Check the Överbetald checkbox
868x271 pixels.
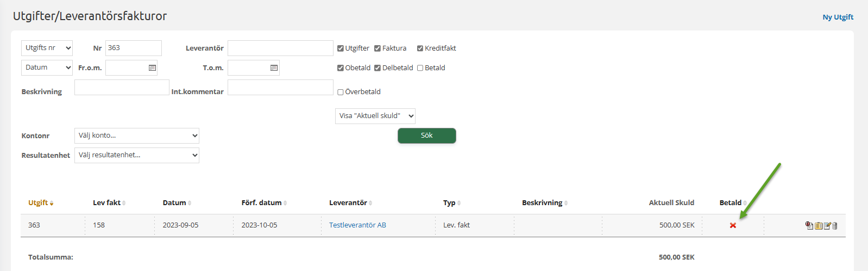[341, 92]
